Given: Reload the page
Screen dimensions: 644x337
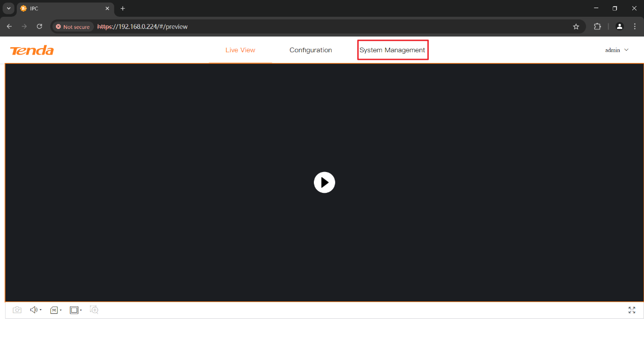Looking at the screenshot, I should click(x=40, y=26).
